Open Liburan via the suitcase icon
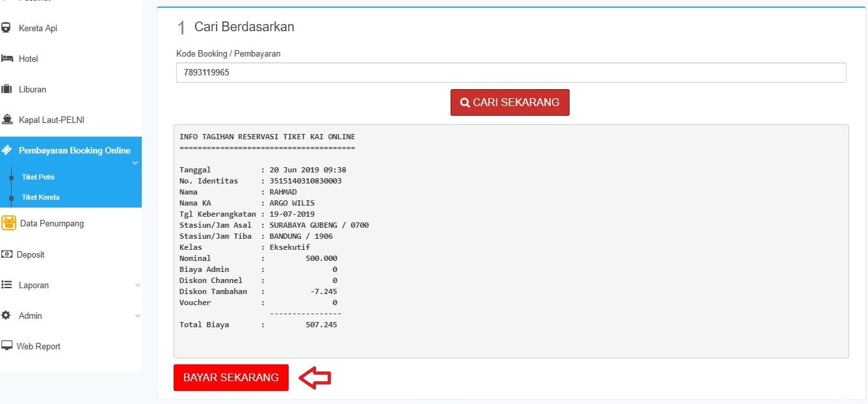 click(x=7, y=89)
